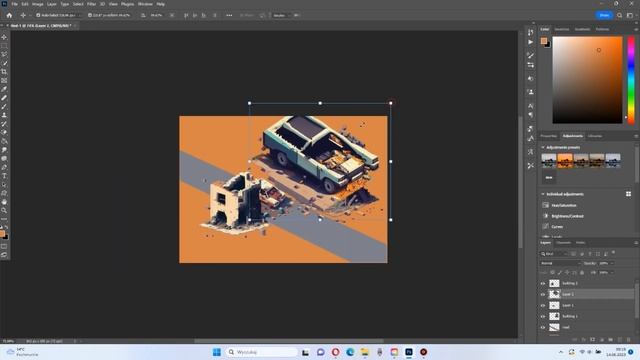
Task: Toggle the Show Transform Controls checkbox
Action: coord(89,15)
